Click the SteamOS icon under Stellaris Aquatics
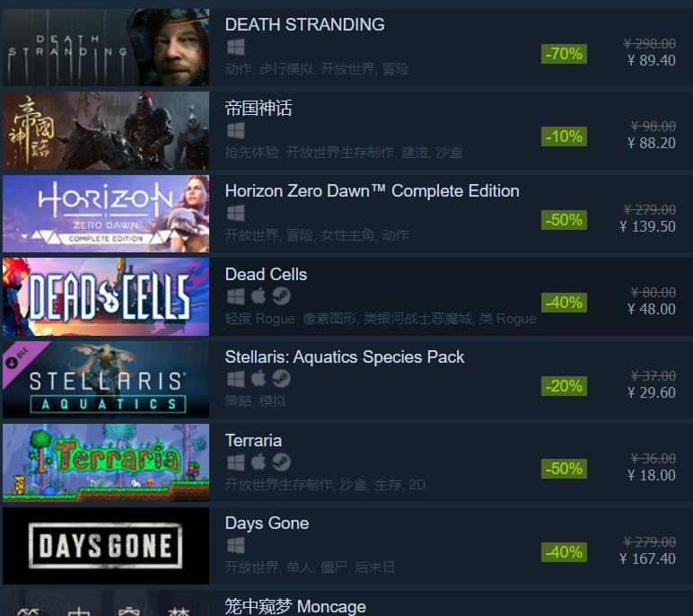This screenshot has width=693, height=616. click(x=281, y=379)
